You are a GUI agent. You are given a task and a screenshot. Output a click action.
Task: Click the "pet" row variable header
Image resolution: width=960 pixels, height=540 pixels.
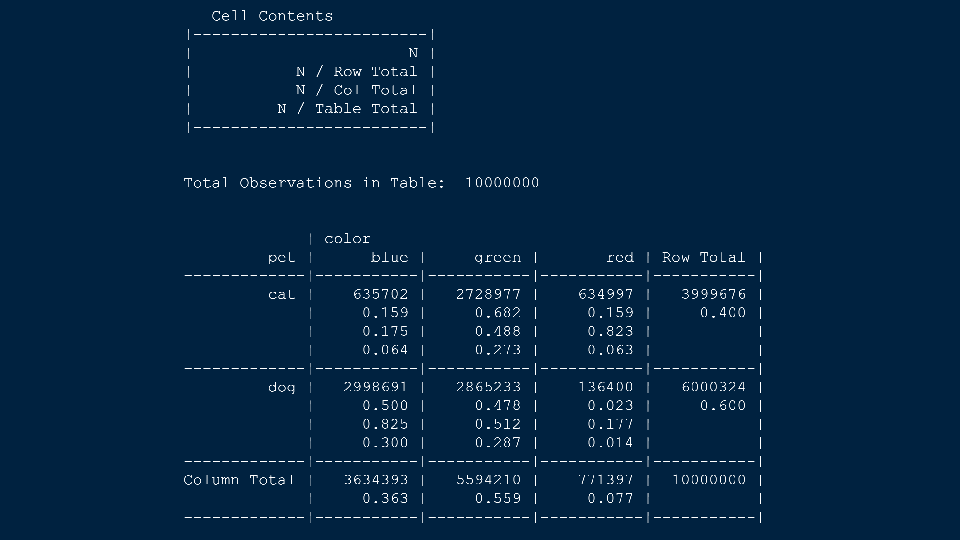(282, 258)
